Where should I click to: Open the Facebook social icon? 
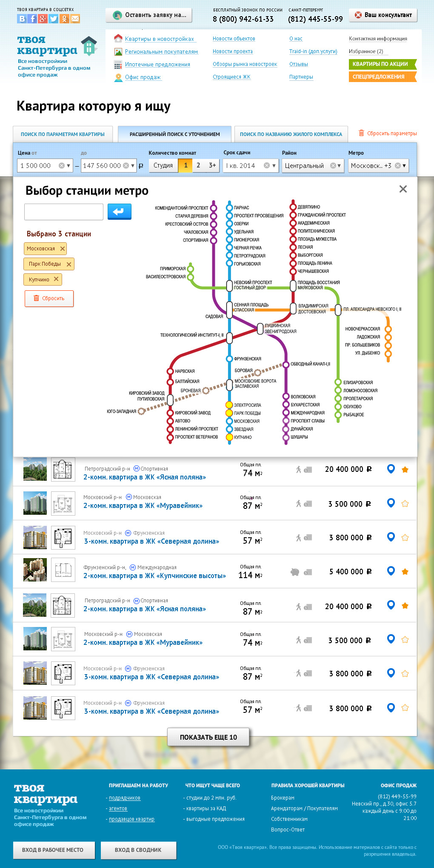(32, 19)
